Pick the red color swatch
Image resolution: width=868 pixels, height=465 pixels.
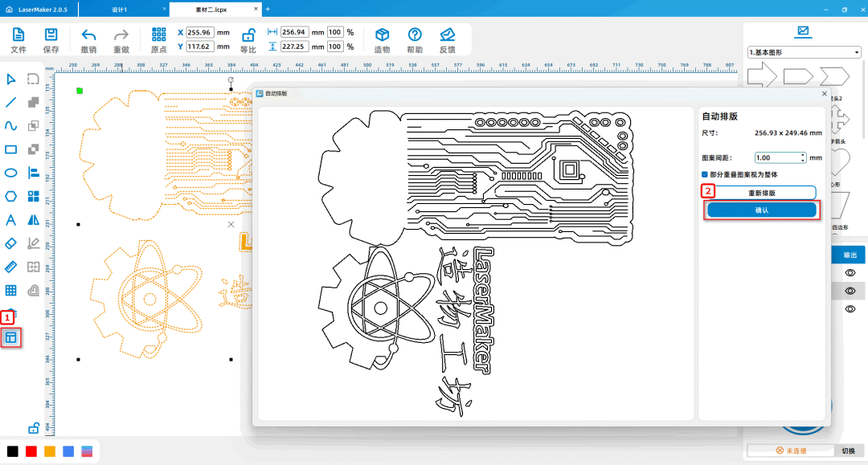click(31, 451)
